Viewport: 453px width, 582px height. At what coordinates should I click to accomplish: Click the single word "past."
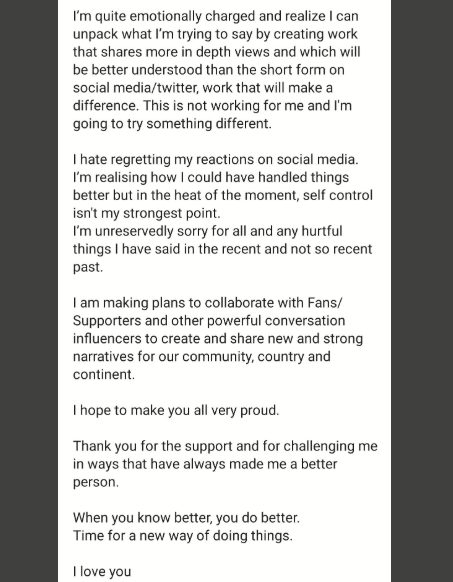(88, 267)
